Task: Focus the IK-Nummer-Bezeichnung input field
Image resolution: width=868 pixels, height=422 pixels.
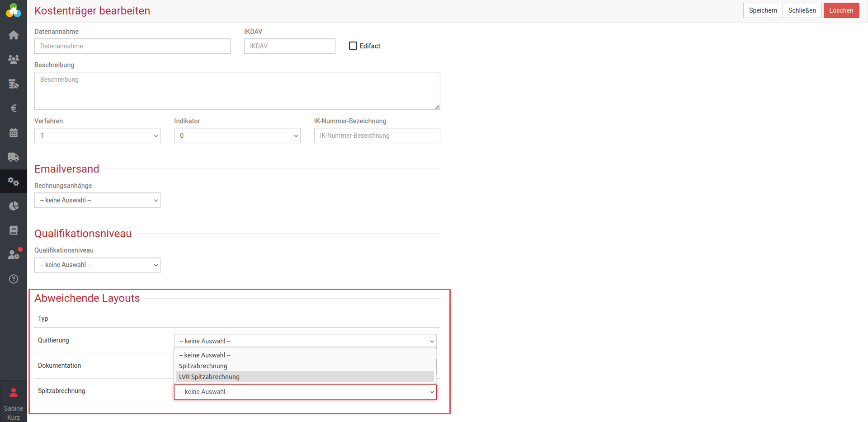Action: pyautogui.click(x=377, y=136)
